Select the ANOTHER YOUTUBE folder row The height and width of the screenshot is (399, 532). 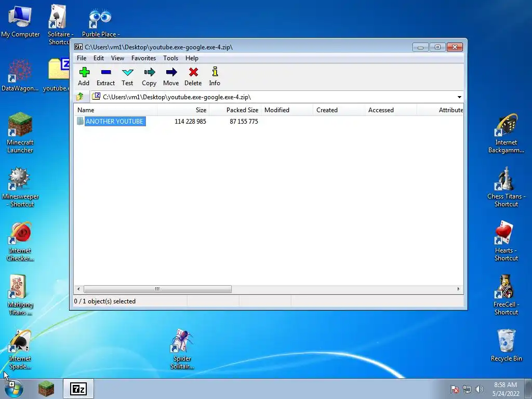114,121
